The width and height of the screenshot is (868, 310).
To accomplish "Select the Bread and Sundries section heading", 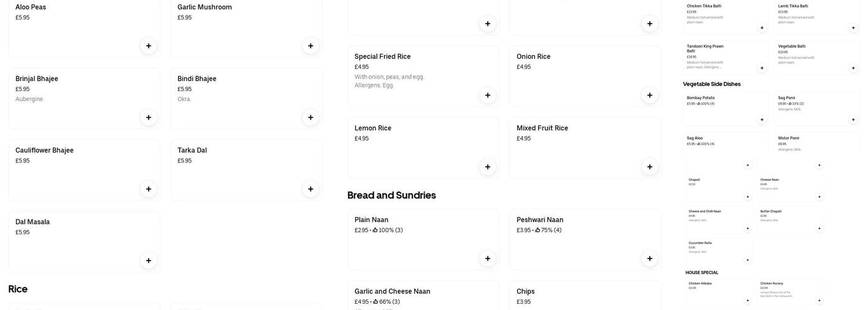I will 391,195.
